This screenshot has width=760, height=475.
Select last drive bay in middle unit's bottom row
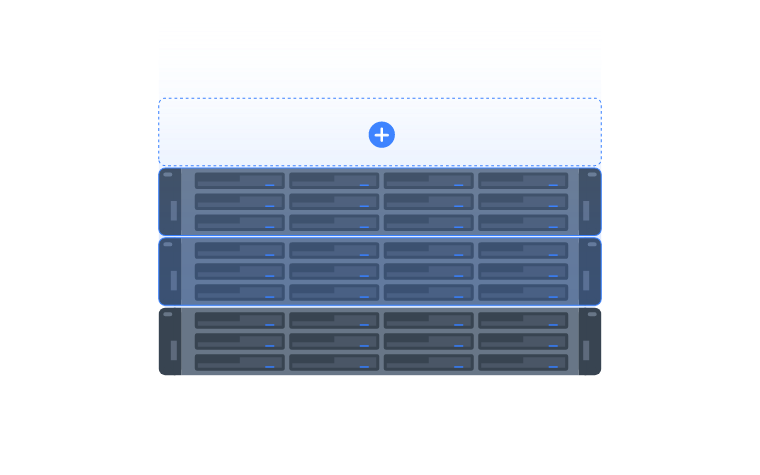point(523,293)
